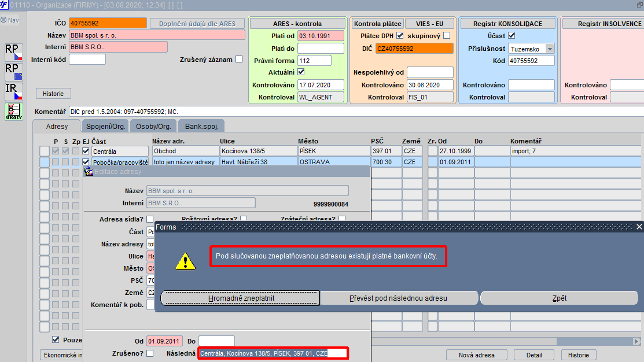
Task: Toggle the Pouze checkbox
Action: tap(56, 339)
